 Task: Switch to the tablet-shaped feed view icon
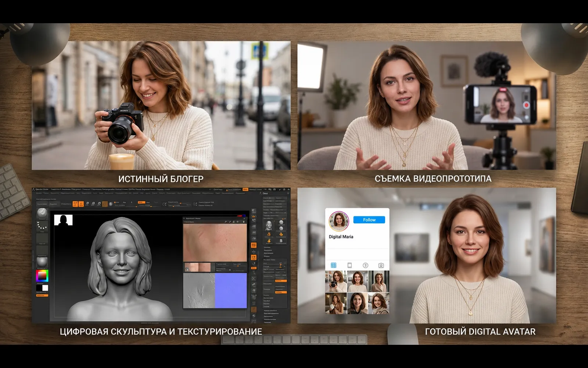(x=349, y=265)
